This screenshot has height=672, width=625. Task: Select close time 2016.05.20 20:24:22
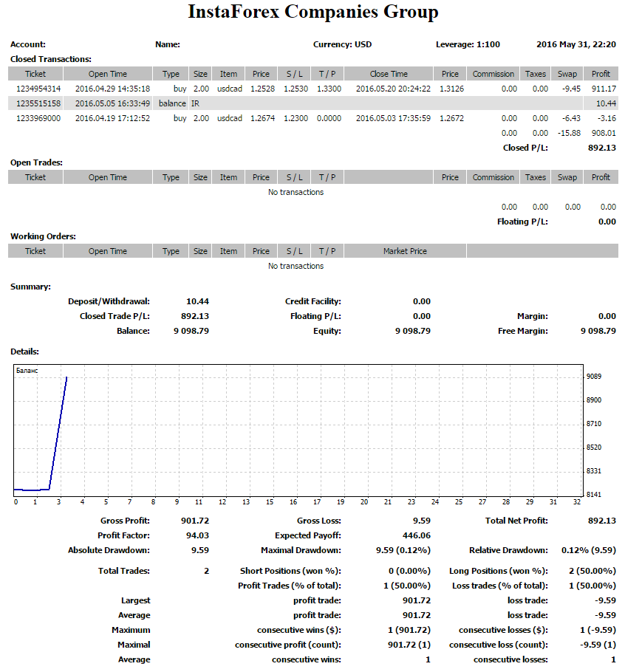(x=393, y=89)
